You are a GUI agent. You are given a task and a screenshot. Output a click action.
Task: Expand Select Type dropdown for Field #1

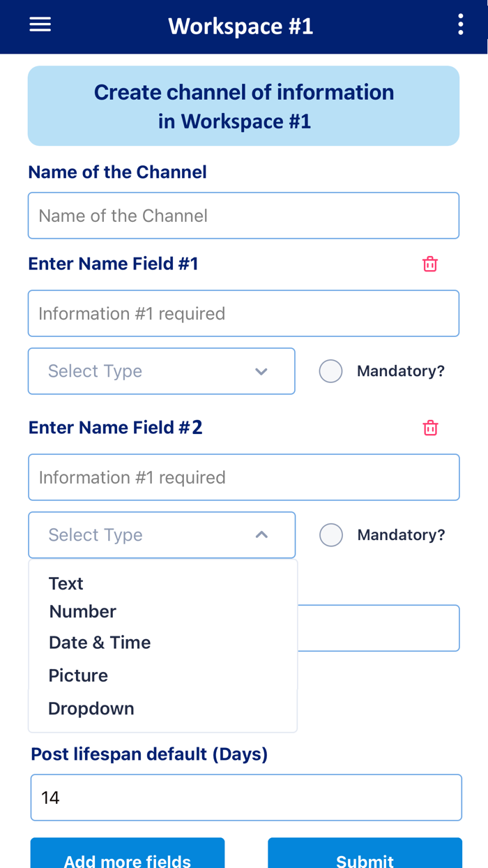tap(161, 371)
